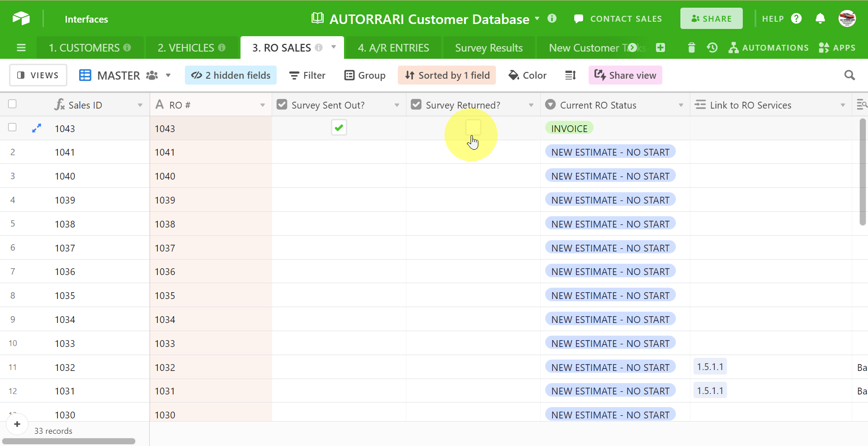Click the collaborators icon next to MASTER

152,76
